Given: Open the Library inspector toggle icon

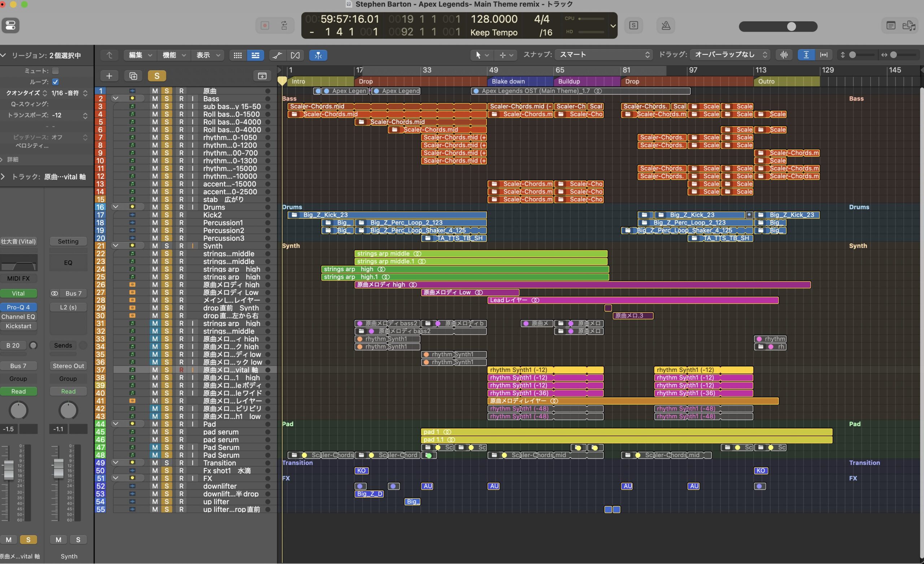Looking at the screenshot, I should click(x=10, y=26).
